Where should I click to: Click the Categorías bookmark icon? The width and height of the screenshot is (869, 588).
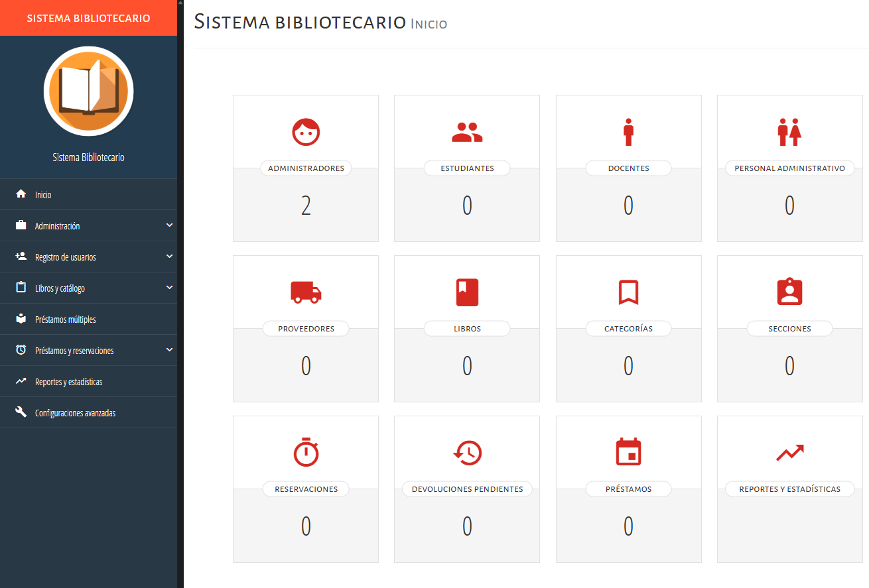pos(628,292)
